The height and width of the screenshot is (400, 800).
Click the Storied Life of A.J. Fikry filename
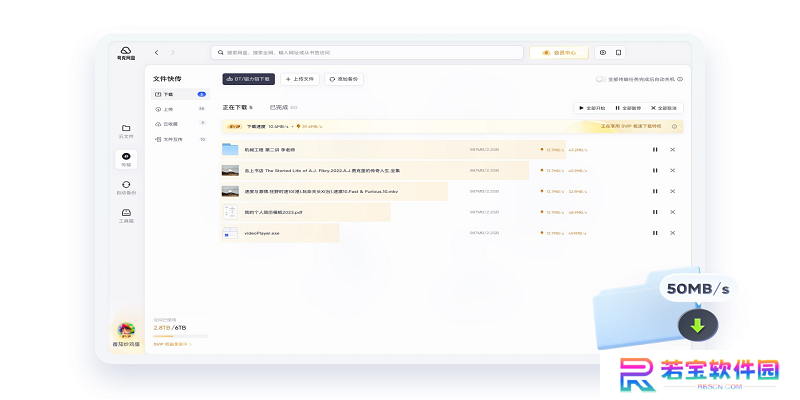pyautogui.click(x=322, y=171)
